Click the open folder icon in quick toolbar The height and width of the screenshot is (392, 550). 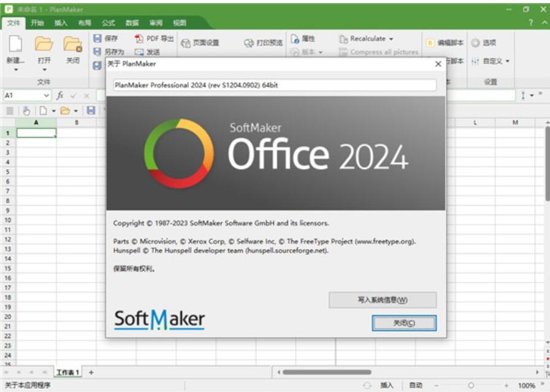65,111
